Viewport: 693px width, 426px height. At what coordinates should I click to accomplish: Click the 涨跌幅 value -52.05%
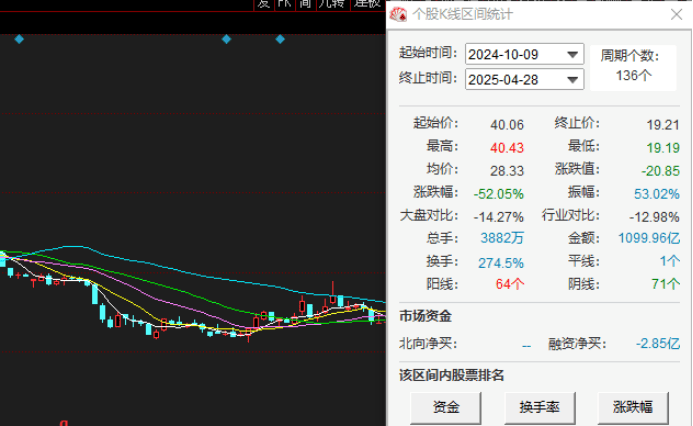[x=499, y=194]
